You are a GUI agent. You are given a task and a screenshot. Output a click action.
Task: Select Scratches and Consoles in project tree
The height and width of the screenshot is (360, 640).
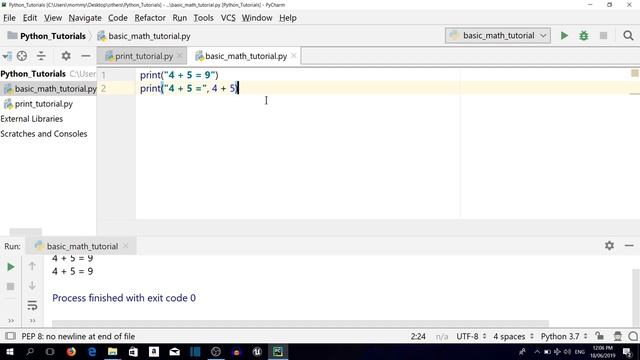44,134
